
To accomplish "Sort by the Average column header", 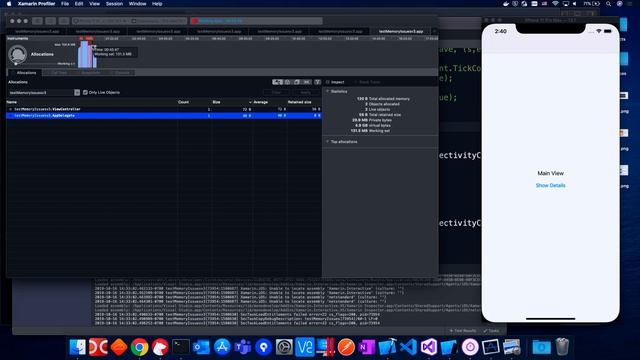I will click(x=260, y=102).
